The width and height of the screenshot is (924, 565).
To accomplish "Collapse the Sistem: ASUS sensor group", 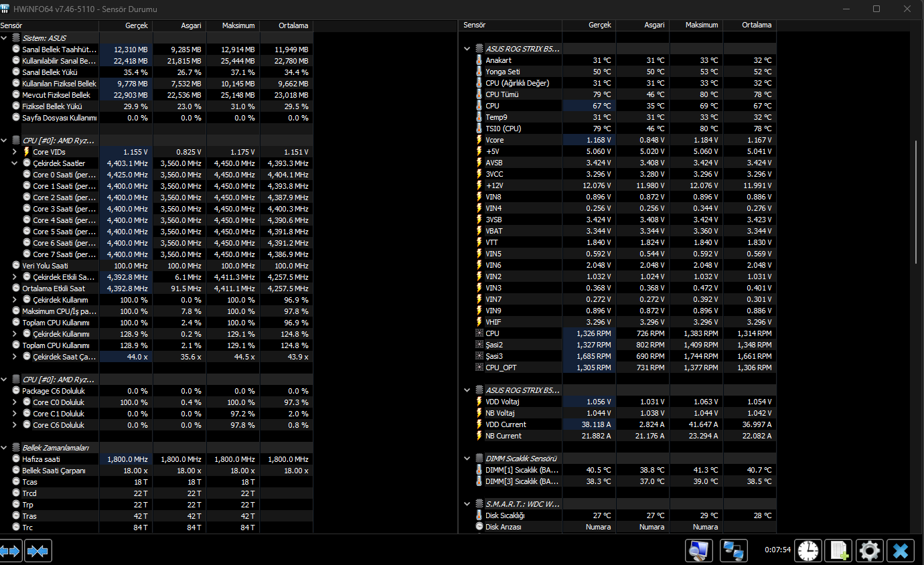I will click(x=5, y=38).
